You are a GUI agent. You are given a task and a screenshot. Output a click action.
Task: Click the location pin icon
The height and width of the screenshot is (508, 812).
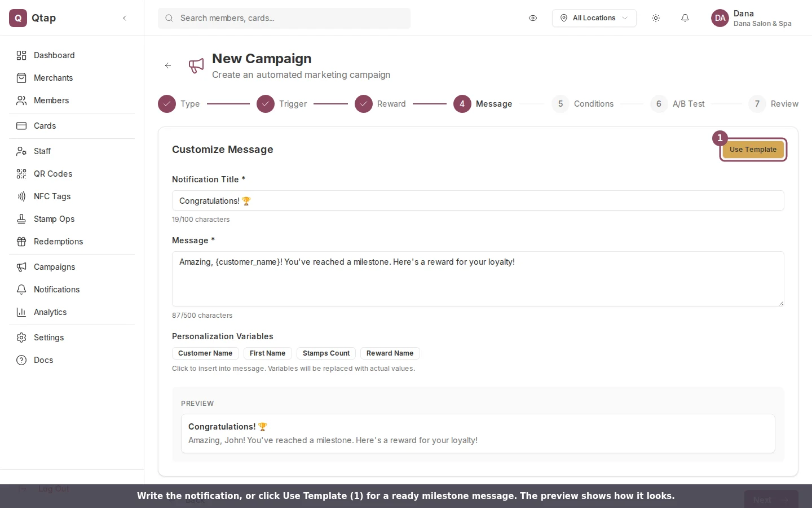point(564,18)
